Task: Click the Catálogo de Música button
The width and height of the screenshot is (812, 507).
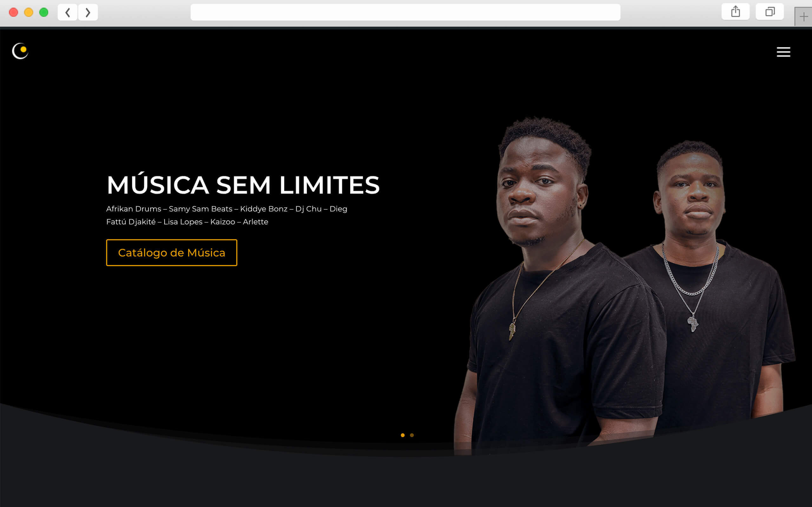Action: click(172, 253)
